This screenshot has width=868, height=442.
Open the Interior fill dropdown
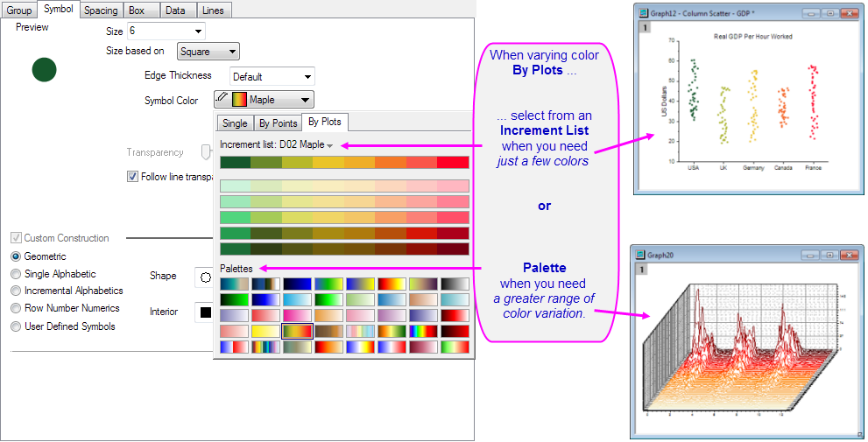205,312
